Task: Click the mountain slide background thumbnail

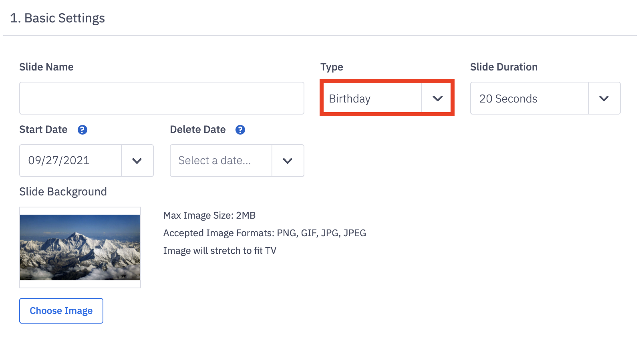Action: point(80,247)
